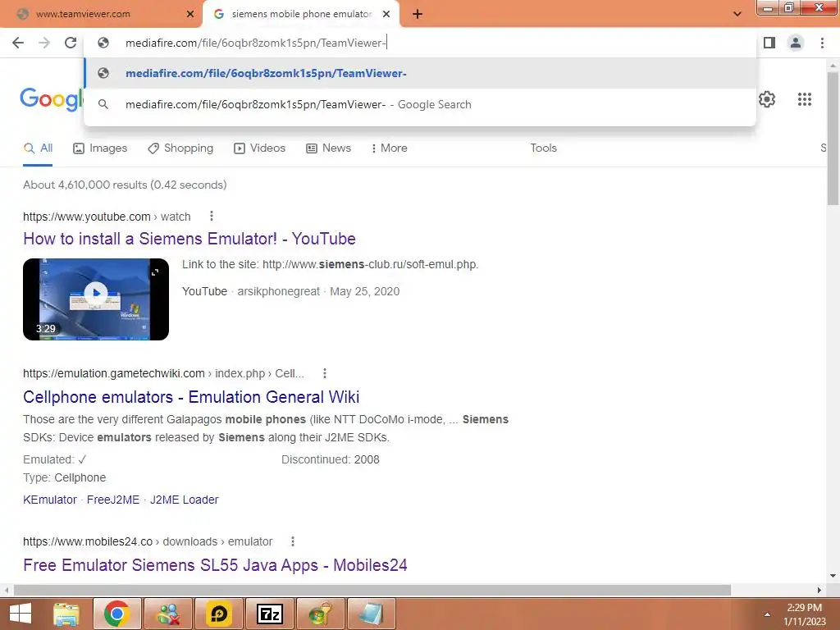Open the tab search chevron
This screenshot has height=630, width=840.
[x=737, y=15]
